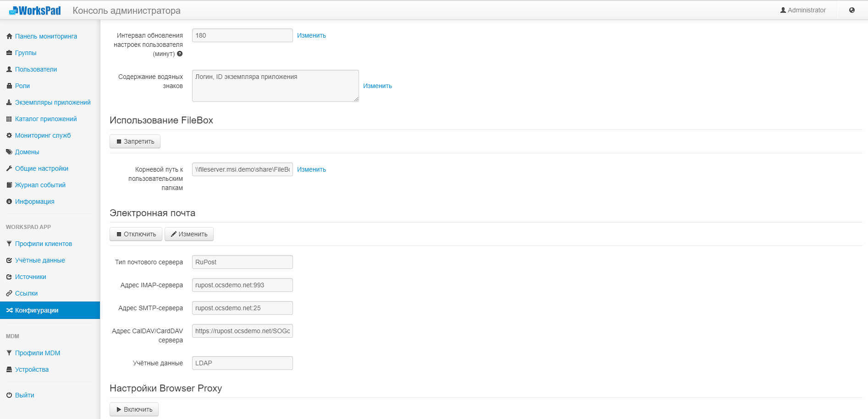
Task: Click the update interval field showing 180
Action: point(242,35)
